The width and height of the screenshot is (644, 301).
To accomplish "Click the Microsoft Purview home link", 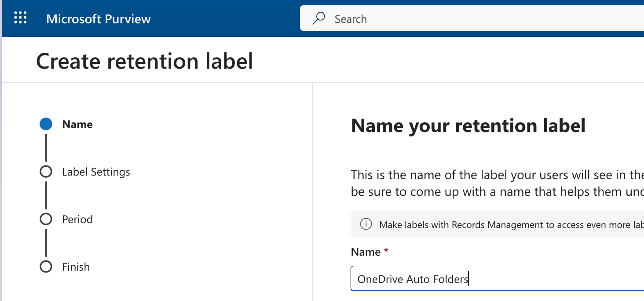I will click(x=99, y=18).
